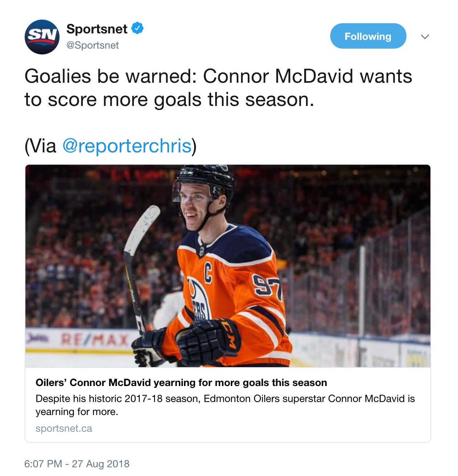Click the sportsnet.ca domain link

click(64, 428)
